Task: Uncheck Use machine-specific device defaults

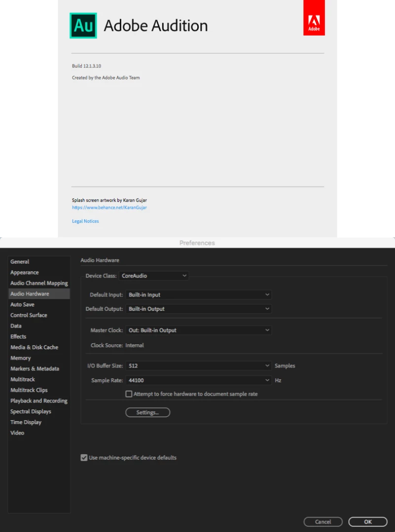Action: coord(84,458)
